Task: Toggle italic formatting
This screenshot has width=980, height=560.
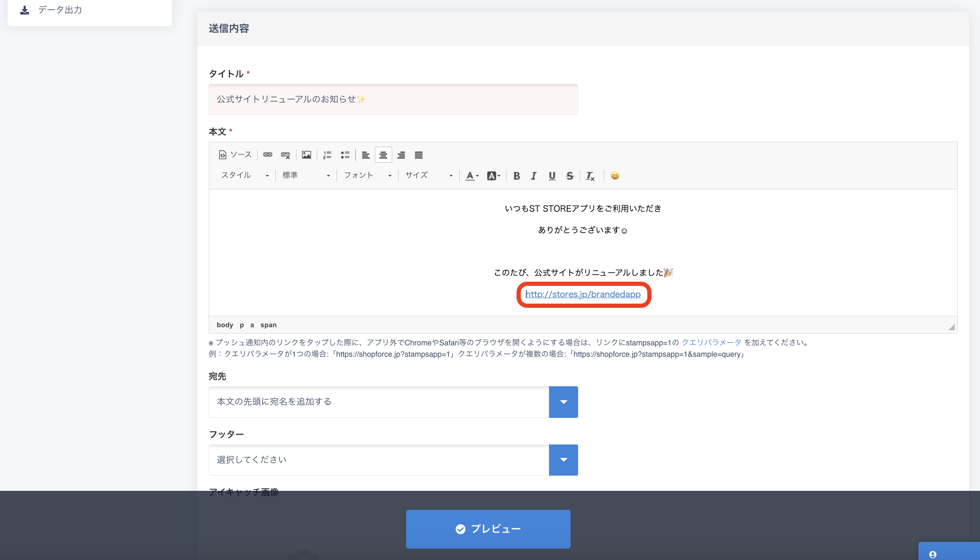Action: click(534, 176)
